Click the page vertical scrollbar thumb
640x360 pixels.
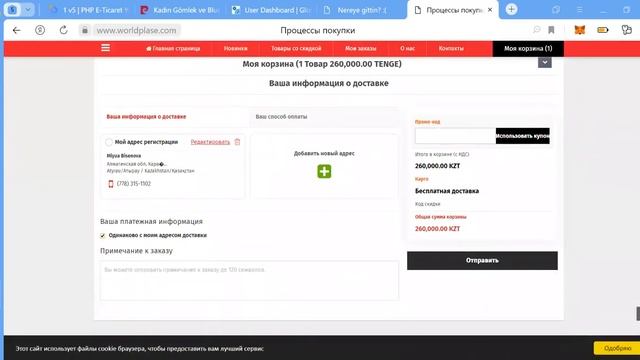click(638, 313)
